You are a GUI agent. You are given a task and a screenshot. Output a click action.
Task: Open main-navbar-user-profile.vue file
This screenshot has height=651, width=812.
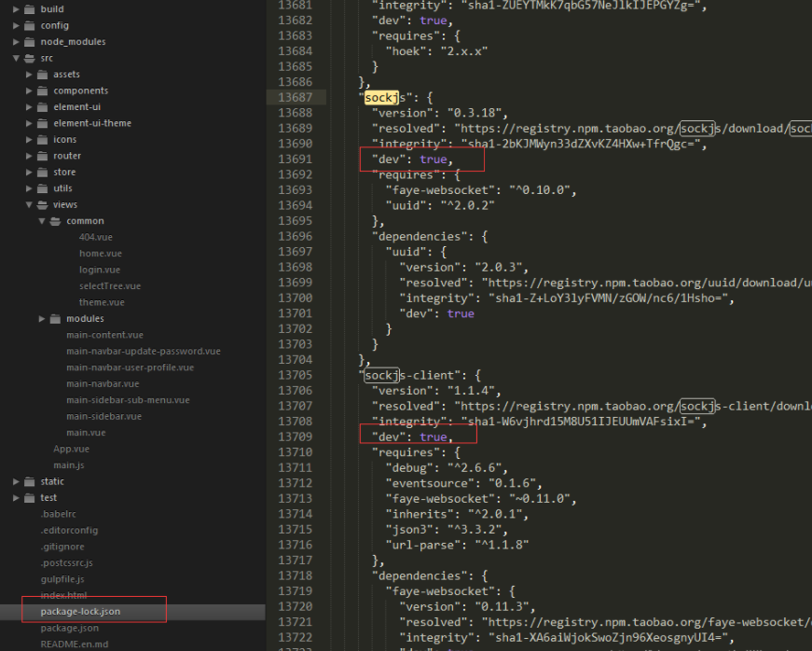coord(130,367)
